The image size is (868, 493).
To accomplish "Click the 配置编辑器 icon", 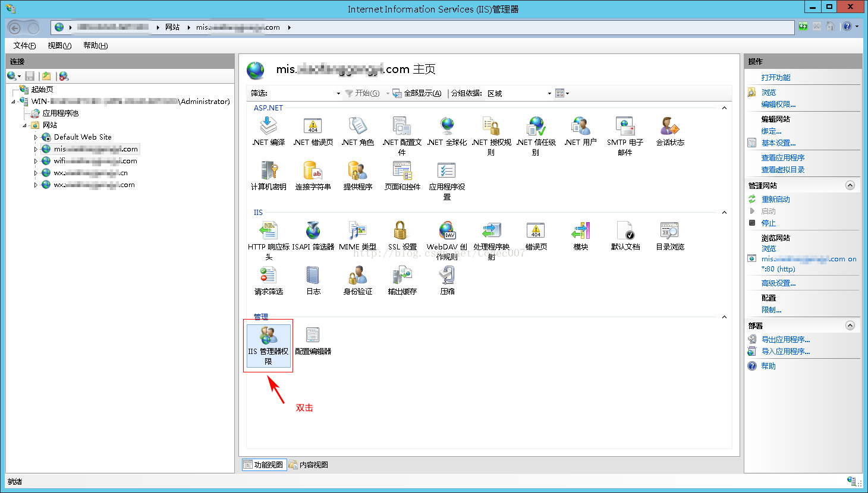I will 313,336.
